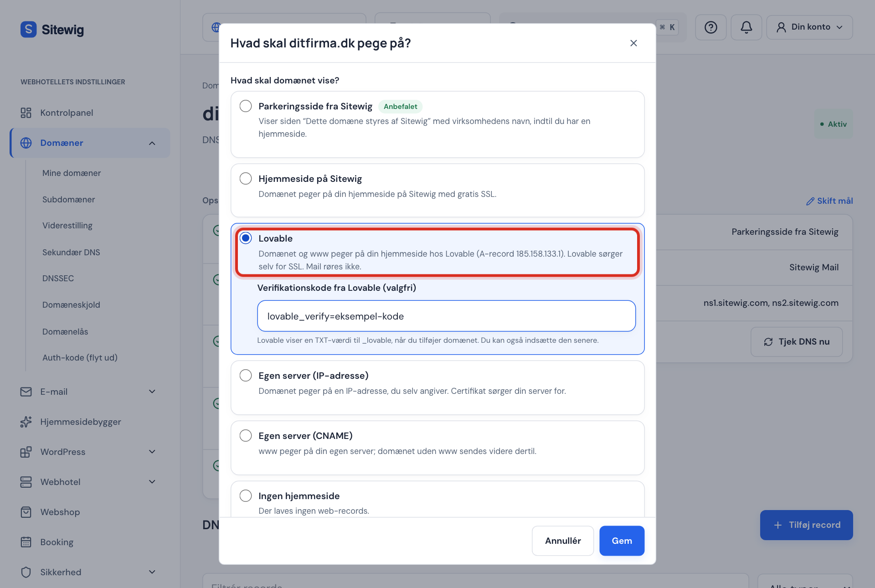The image size is (875, 588).
Task: Open Auth-kode (flyt ud)
Action: click(x=80, y=358)
